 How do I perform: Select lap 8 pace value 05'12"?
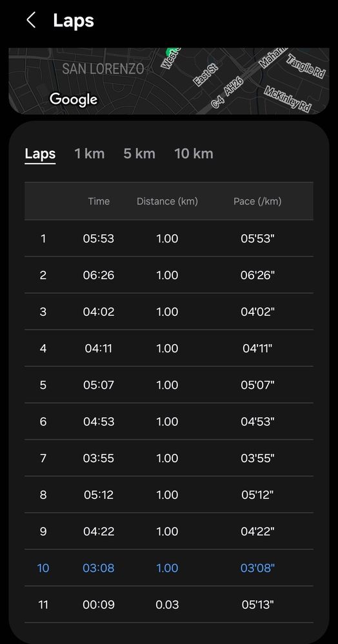pos(257,495)
